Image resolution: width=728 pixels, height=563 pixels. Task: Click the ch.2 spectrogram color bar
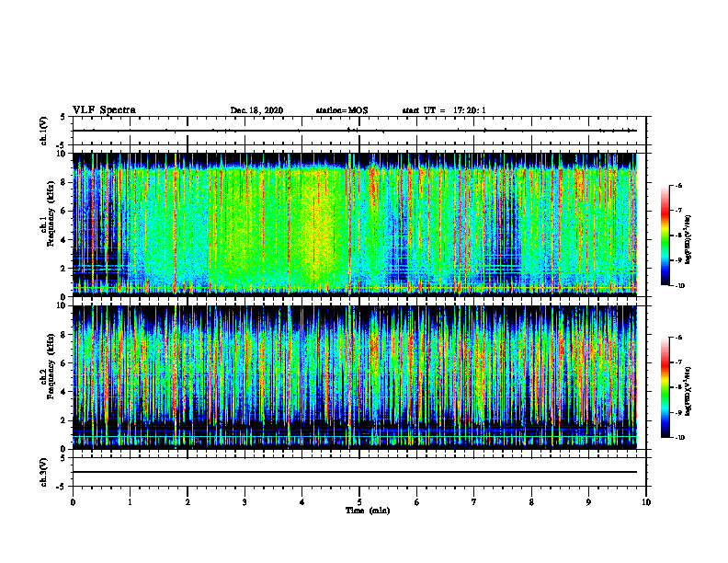click(665, 387)
